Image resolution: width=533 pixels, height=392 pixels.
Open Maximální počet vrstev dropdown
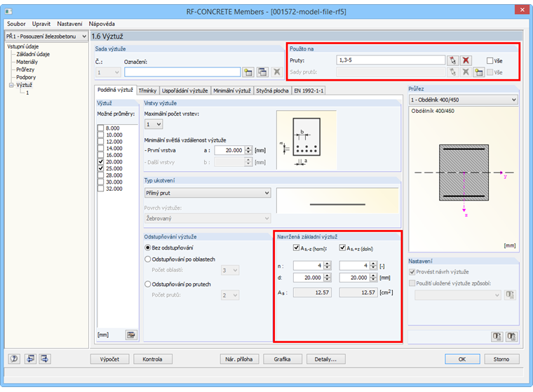(154, 124)
